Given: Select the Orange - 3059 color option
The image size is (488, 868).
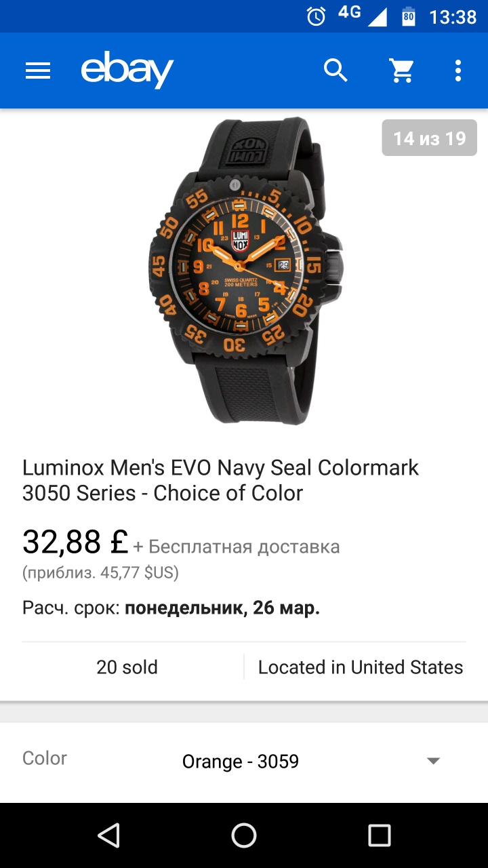Looking at the screenshot, I should [241, 762].
